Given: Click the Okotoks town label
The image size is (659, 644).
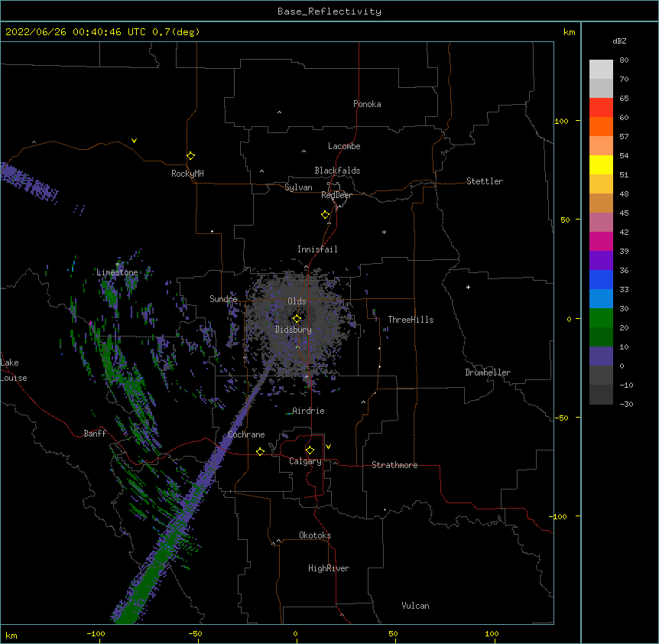Looking at the screenshot, I should [x=315, y=535].
